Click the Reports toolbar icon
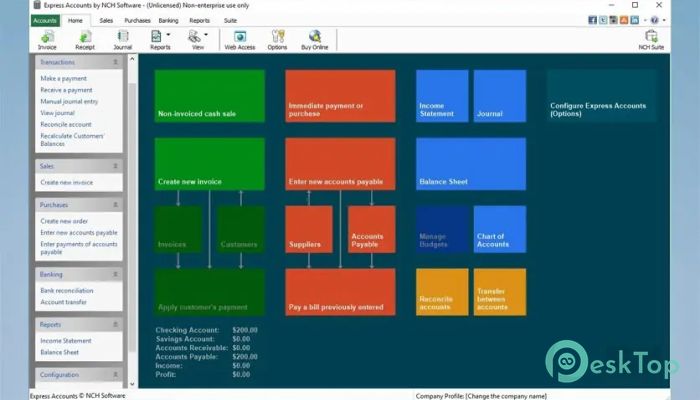The image size is (700, 400). tap(158, 40)
